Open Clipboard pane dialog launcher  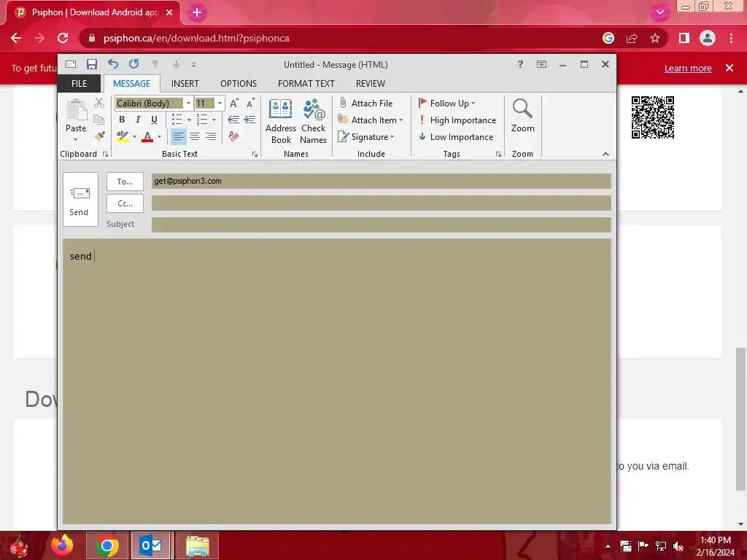(x=105, y=155)
